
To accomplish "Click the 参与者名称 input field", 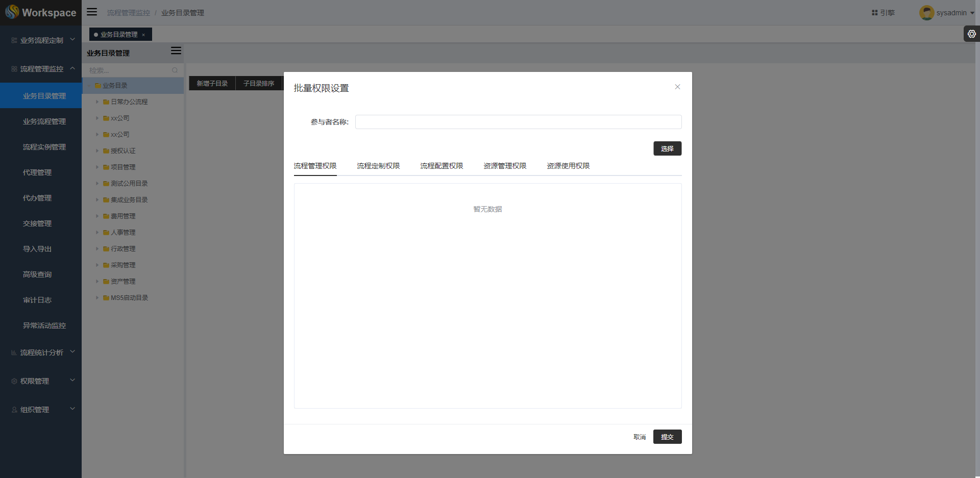I will pos(518,122).
